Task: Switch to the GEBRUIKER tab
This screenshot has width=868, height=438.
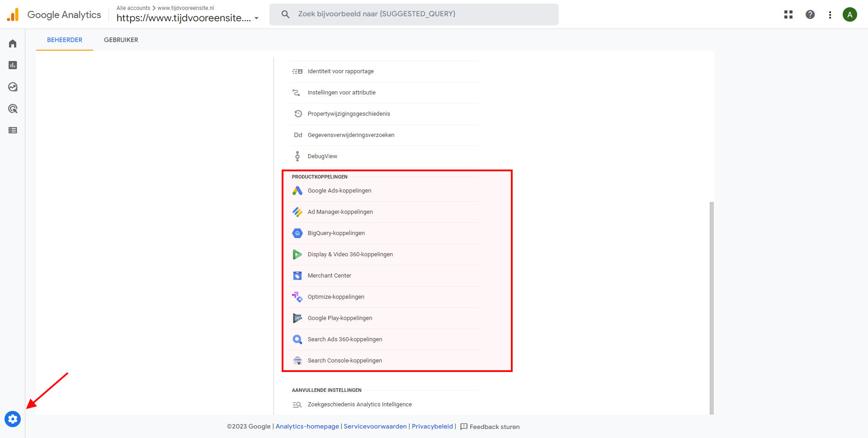Action: 121,40
